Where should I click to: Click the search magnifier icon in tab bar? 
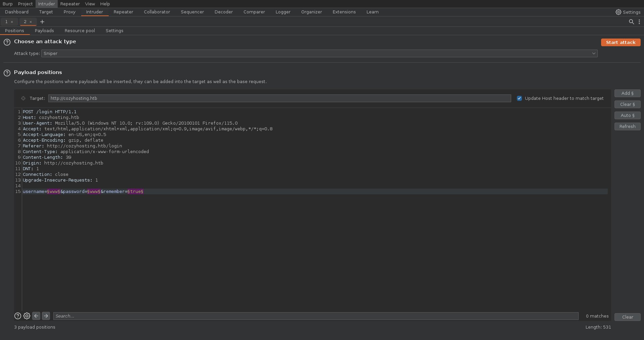(x=631, y=22)
